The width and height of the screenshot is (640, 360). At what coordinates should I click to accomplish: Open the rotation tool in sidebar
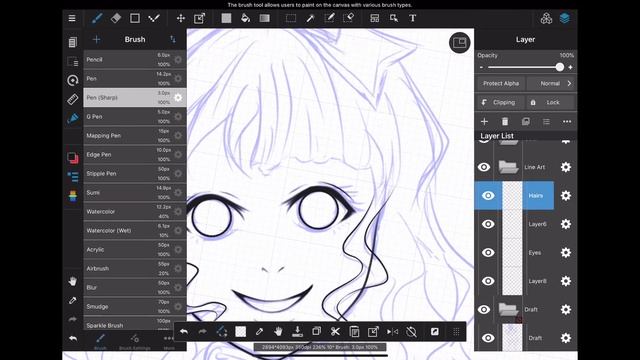73,80
